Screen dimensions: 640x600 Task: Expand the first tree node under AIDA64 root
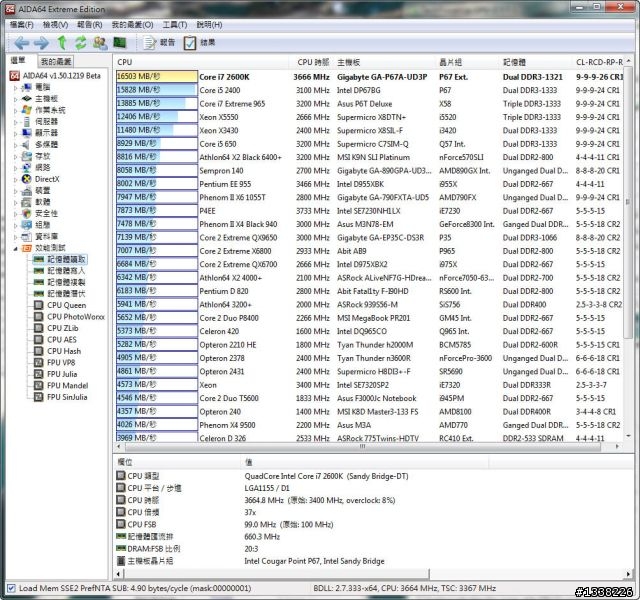pos(16,88)
